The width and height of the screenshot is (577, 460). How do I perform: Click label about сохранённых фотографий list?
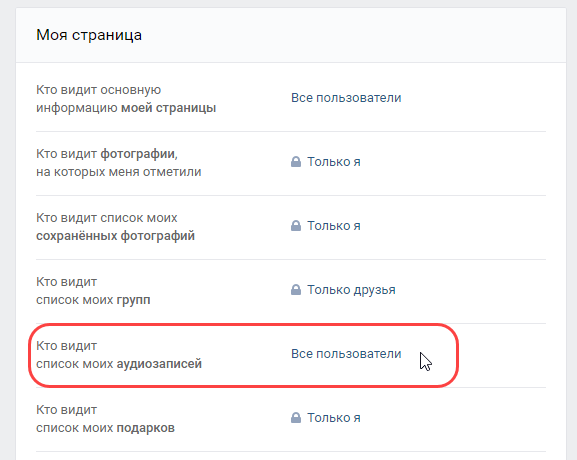pyautogui.click(x=115, y=227)
